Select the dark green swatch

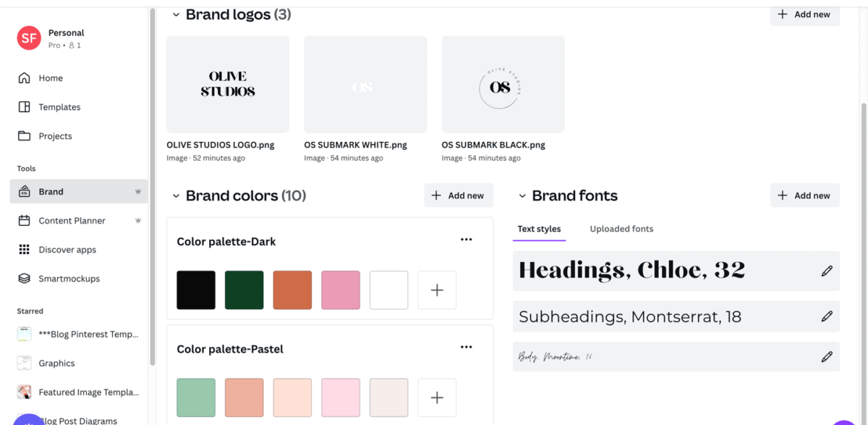[x=244, y=290]
